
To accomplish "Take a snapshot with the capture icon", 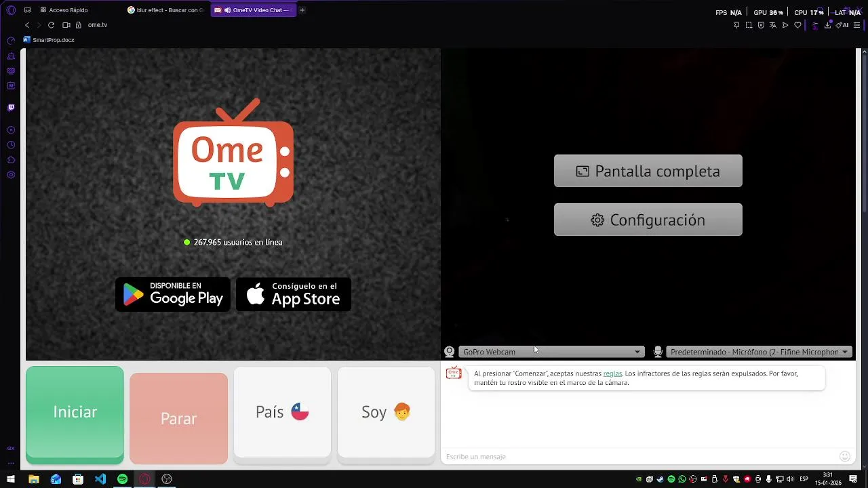I will click(749, 25).
